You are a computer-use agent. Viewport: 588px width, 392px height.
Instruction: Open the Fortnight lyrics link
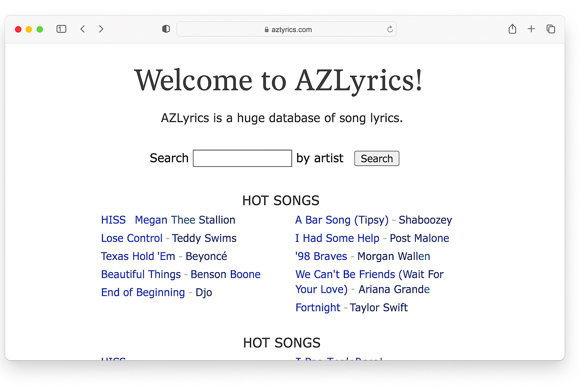(318, 308)
